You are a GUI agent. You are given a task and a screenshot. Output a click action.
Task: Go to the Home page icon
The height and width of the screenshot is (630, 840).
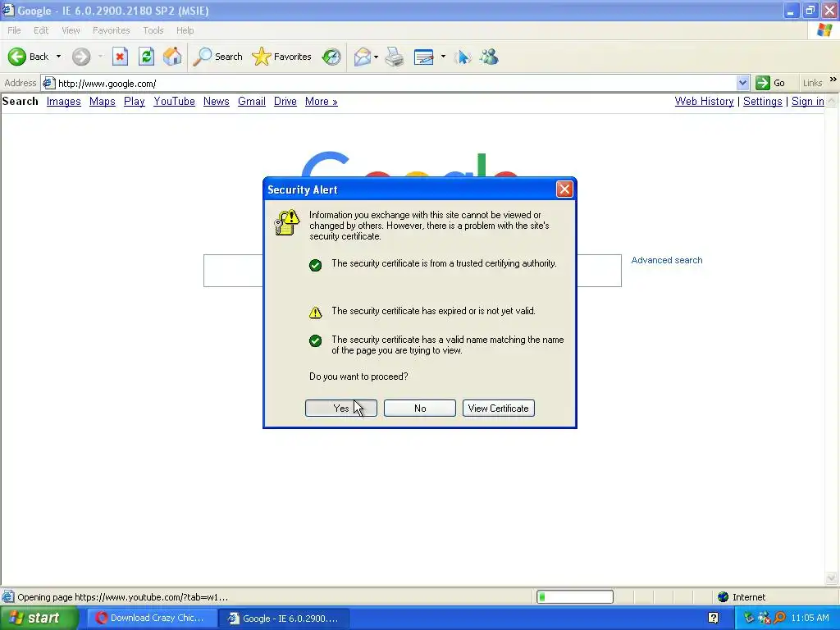coord(172,57)
